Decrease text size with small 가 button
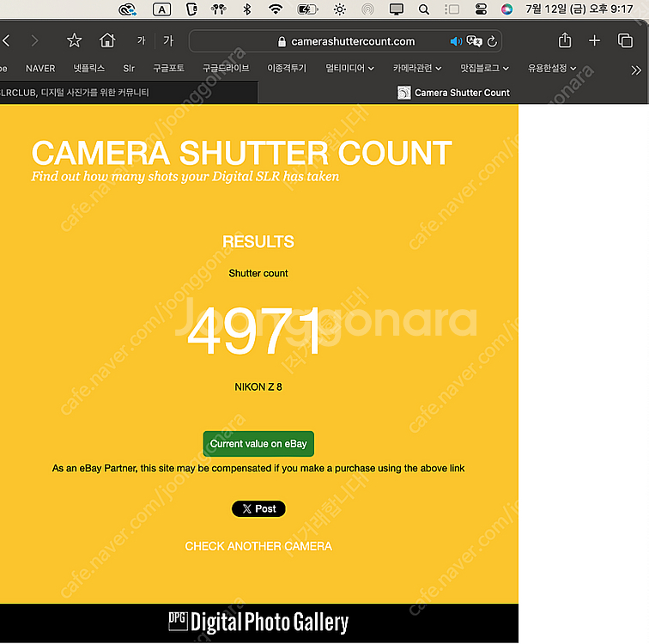Image resolution: width=649 pixels, height=644 pixels. coord(142,40)
